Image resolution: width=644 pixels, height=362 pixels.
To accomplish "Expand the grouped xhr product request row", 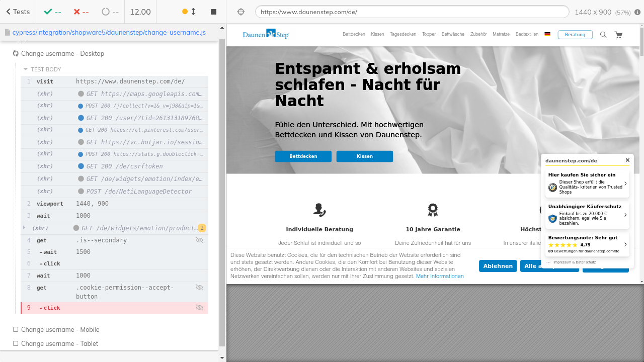I will (24, 228).
